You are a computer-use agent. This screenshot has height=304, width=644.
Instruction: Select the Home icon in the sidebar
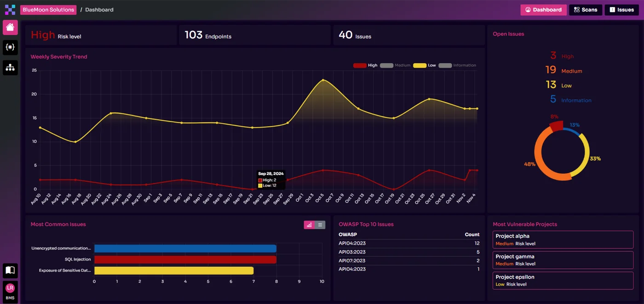tap(10, 27)
